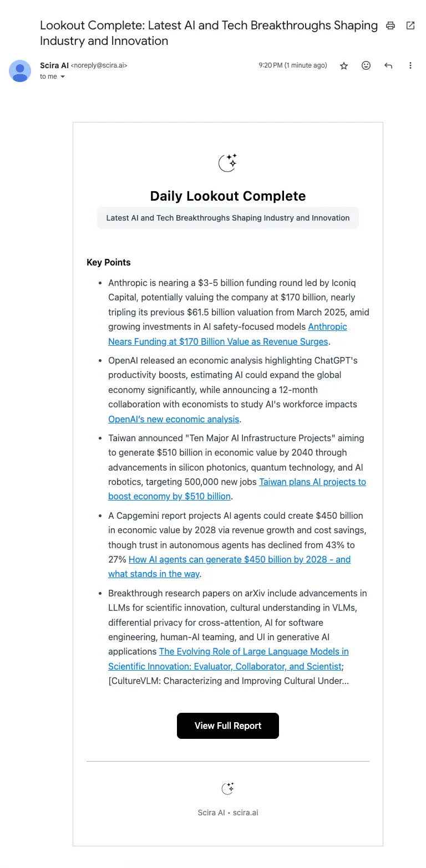
Task: Click the 9:20 PM email timestamp
Action: point(292,65)
